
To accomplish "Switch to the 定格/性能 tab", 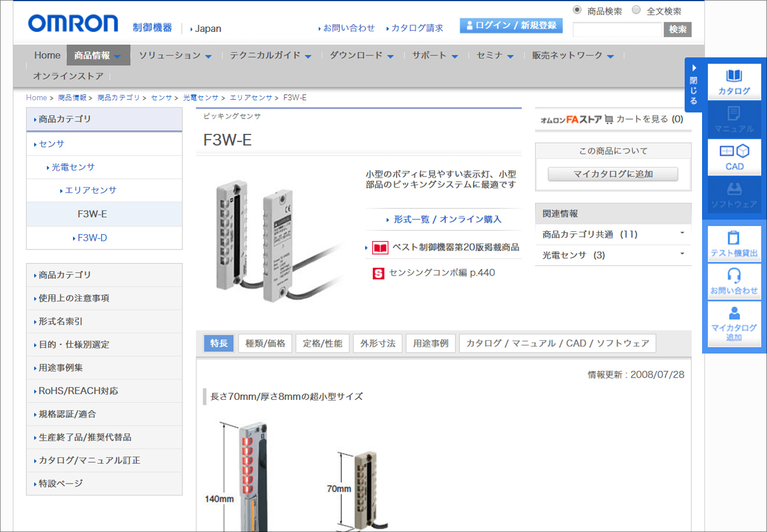I will [323, 343].
